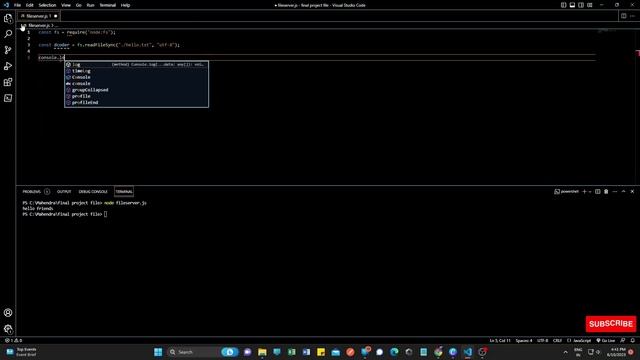Open launch profile dropdown arrow

590,191
